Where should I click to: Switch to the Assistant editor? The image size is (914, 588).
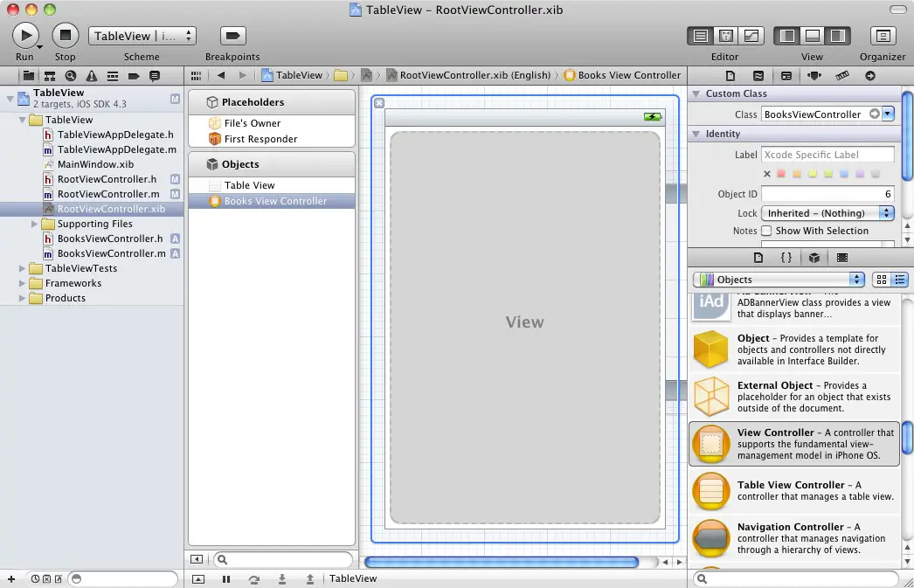click(x=725, y=36)
